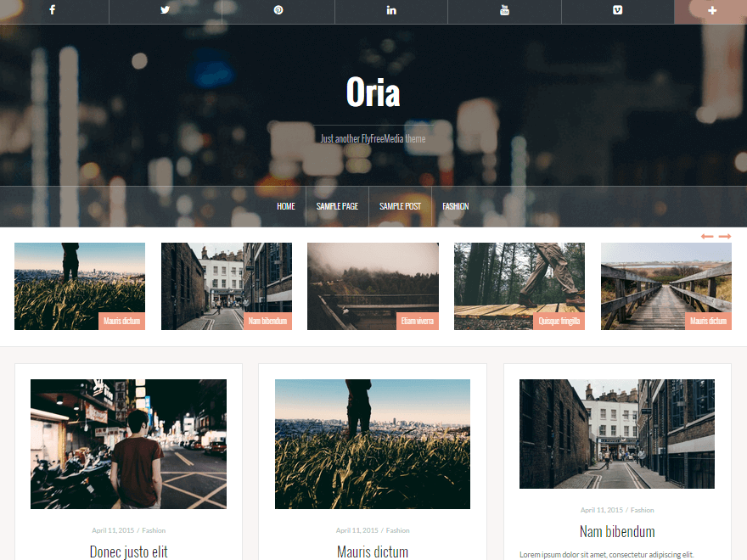This screenshot has width=747, height=560.
Task: Open the Facebook social icon
Action: tap(53, 11)
